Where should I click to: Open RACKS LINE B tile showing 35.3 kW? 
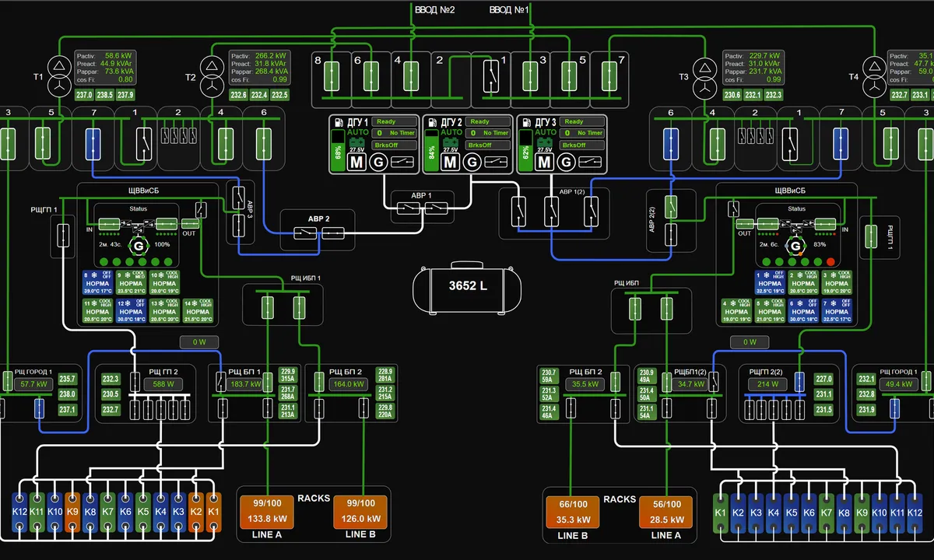tap(571, 512)
